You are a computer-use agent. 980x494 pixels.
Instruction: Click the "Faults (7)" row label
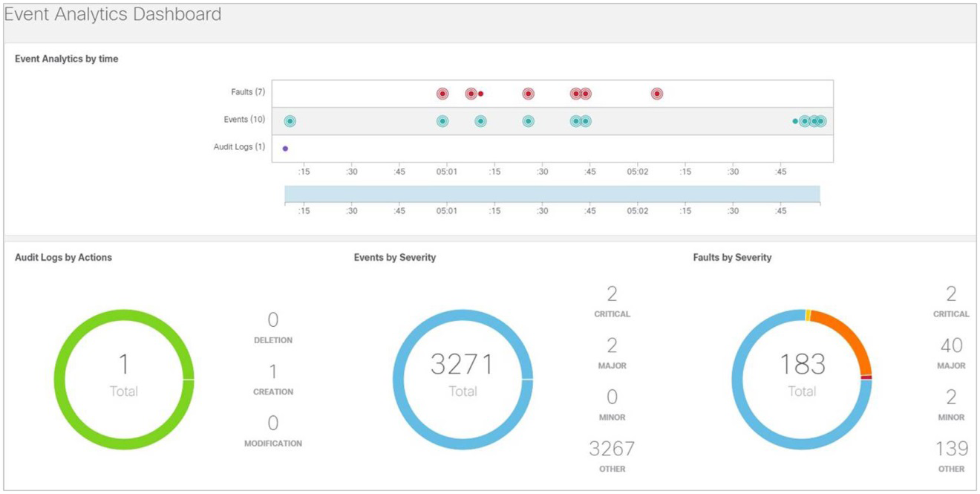coord(248,92)
